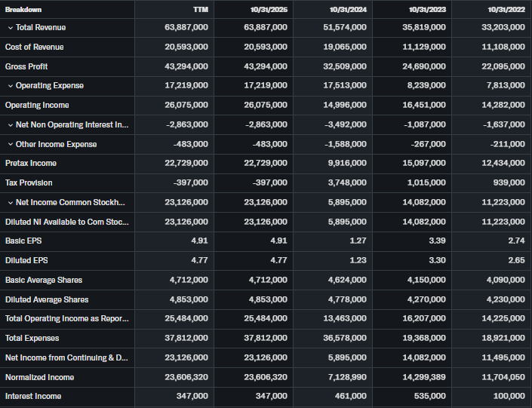Expand the Net Non Operating Interest row chevron

[x=10, y=125]
